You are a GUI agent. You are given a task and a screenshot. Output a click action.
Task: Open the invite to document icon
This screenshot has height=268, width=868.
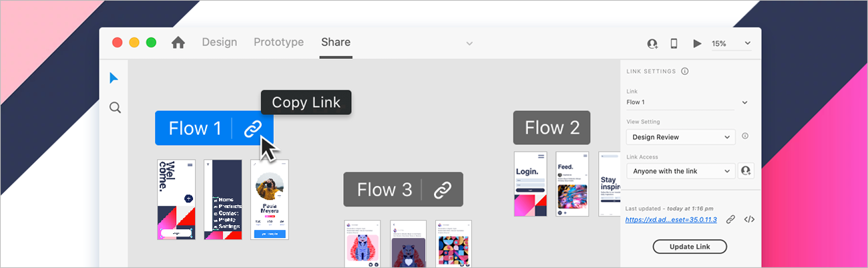tap(652, 43)
